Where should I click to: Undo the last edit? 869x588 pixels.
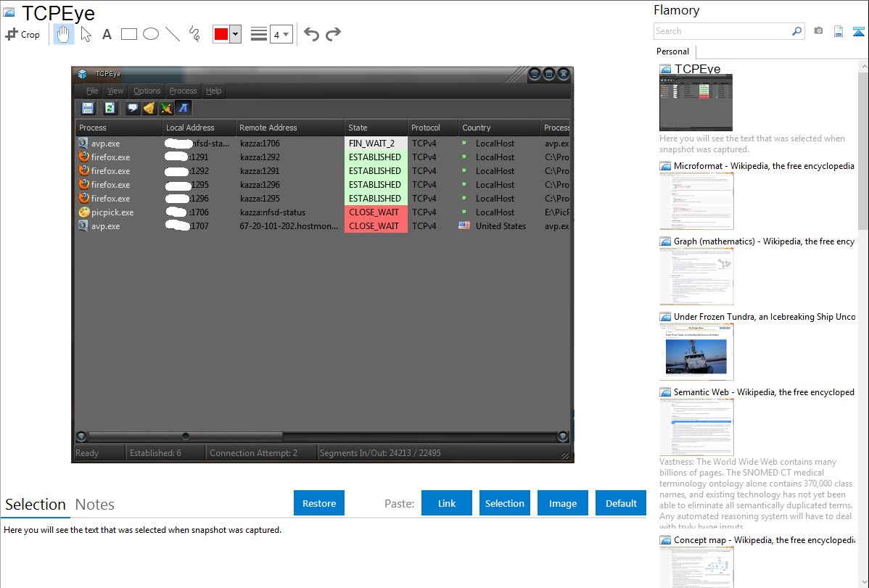click(311, 34)
